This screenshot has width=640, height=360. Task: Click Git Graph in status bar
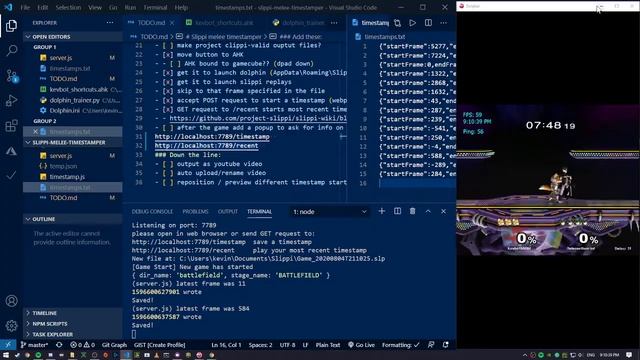pyautogui.click(x=114, y=345)
